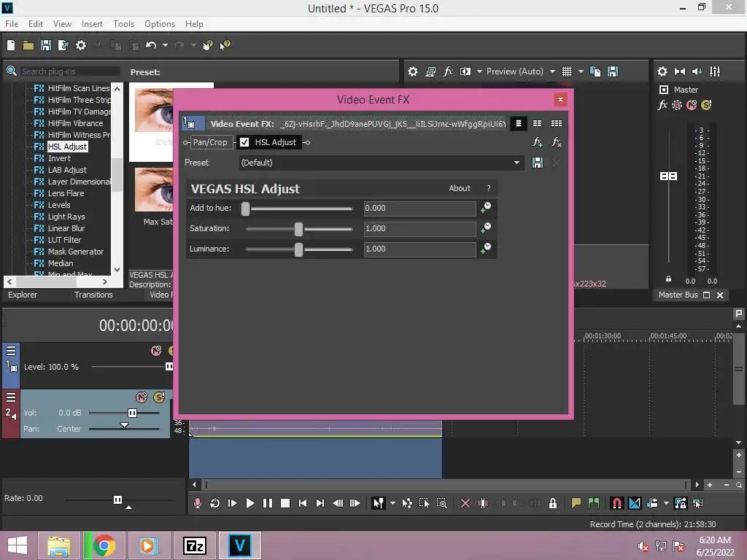Viewport: 747px width, 560px height.
Task: Click the Record microphone icon in transport
Action: [197, 503]
